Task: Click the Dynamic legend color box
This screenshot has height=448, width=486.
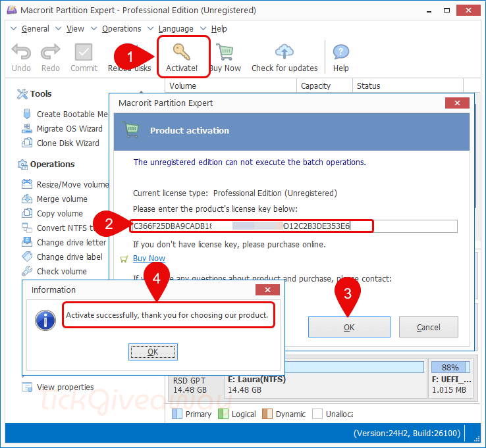Action: pyautogui.click(x=267, y=414)
